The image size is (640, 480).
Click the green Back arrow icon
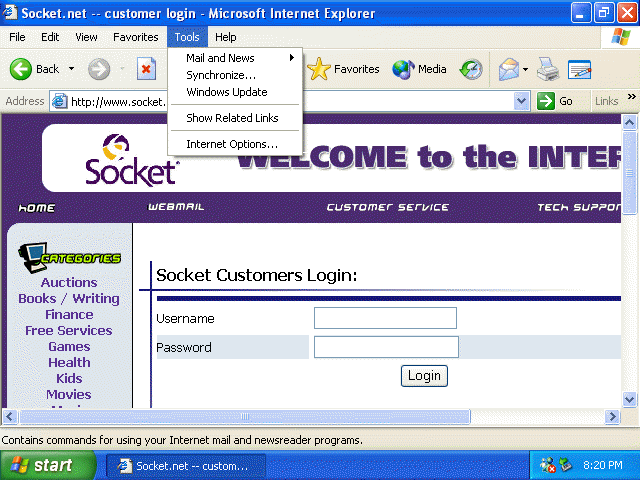pyautogui.click(x=20, y=69)
